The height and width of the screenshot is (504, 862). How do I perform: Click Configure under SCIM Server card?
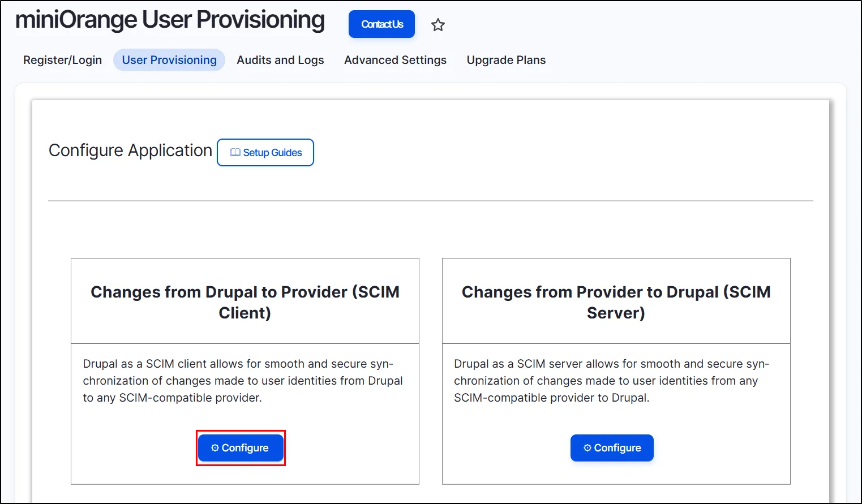click(x=612, y=448)
